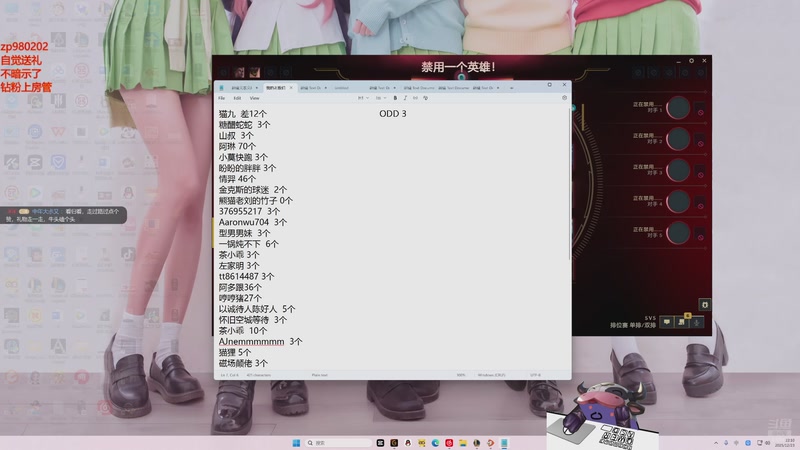Add a new Notepad tab
Viewport: 800px width, 450px height.
(511, 88)
